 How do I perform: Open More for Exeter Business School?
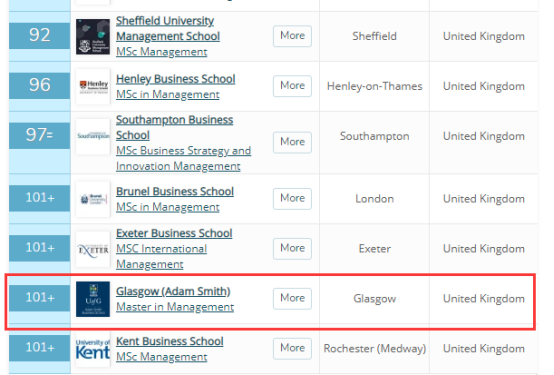coord(292,248)
